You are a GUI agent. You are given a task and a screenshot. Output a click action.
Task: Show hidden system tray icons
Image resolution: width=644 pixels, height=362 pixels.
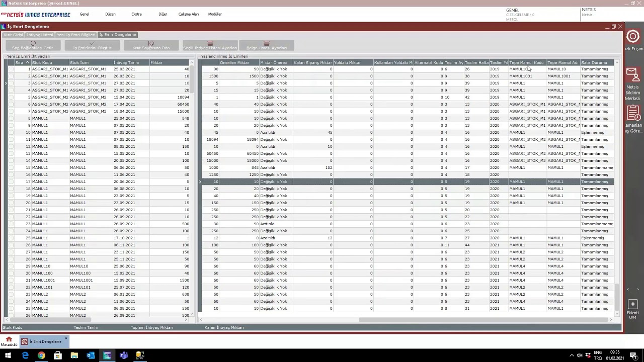click(x=572, y=356)
